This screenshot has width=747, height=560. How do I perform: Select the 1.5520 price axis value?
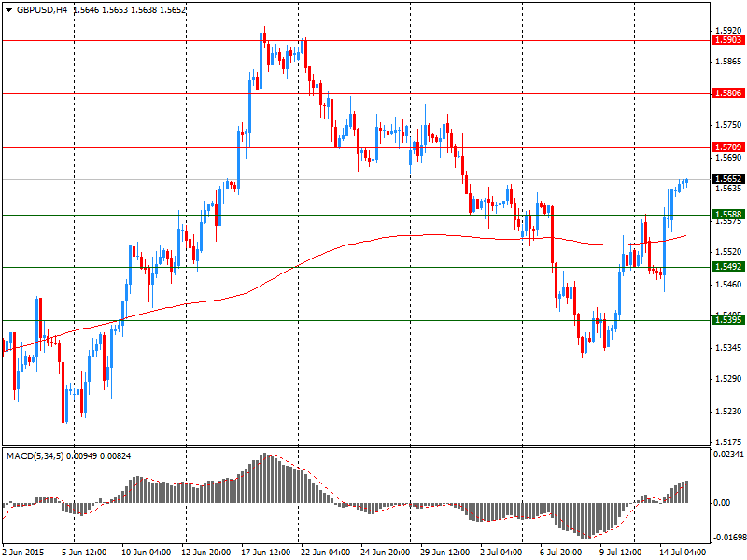coord(728,252)
